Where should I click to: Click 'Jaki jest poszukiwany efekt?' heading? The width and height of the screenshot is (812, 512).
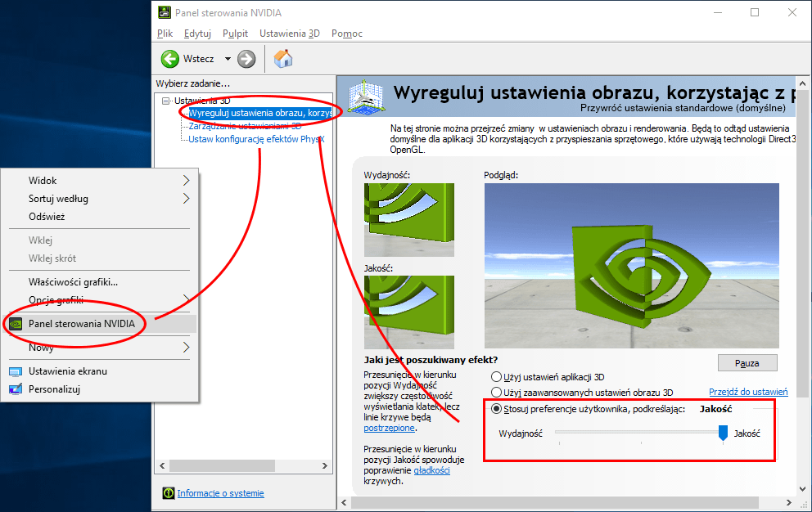pyautogui.click(x=431, y=360)
